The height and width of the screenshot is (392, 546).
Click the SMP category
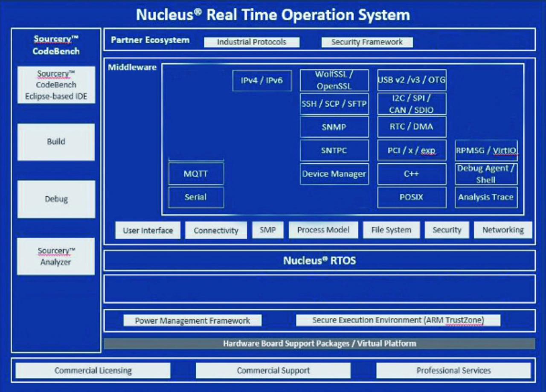coord(268,230)
